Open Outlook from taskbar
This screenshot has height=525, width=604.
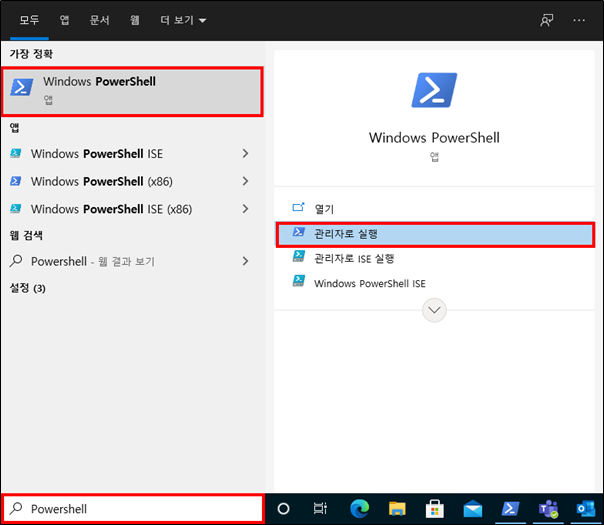click(x=586, y=509)
